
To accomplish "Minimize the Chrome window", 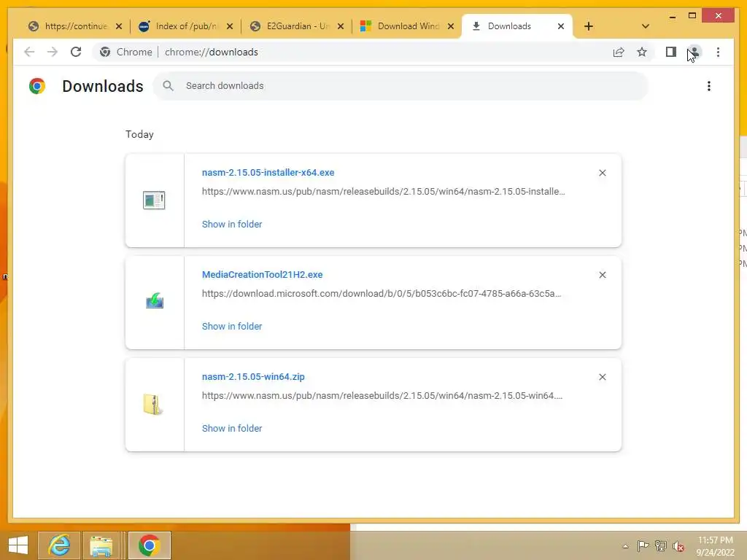I will 672,16.
